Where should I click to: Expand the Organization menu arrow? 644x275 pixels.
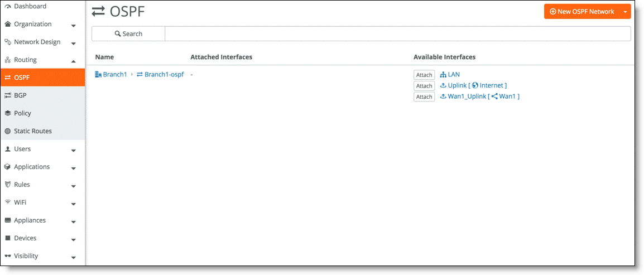[74, 25]
